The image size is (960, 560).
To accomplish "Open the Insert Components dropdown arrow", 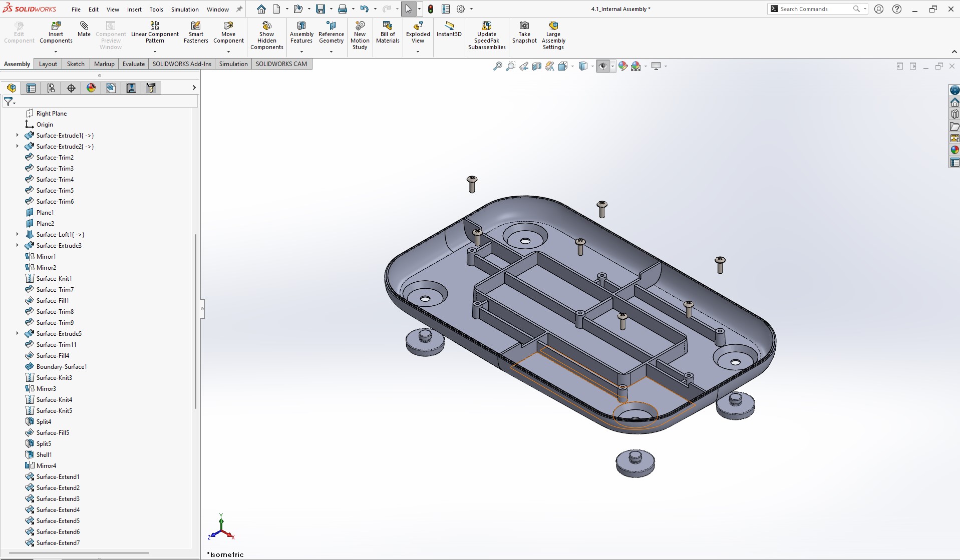I will [56, 52].
